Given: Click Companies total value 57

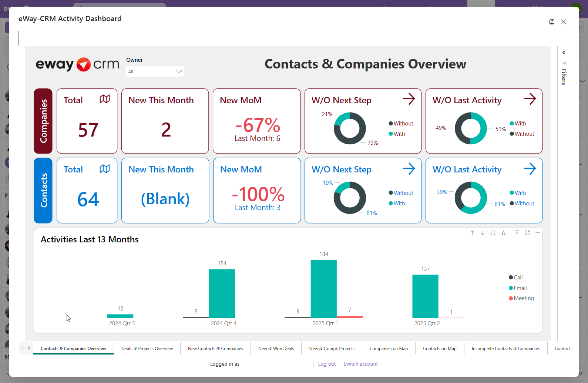Looking at the screenshot, I should (x=88, y=130).
